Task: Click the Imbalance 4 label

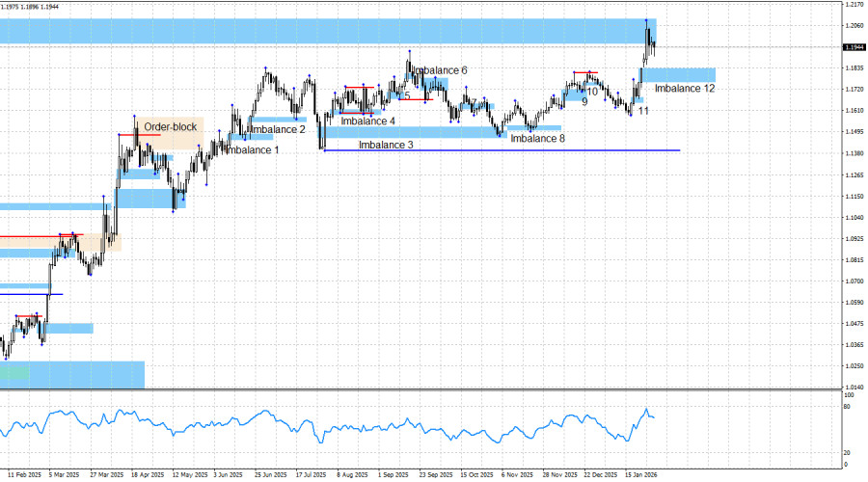Action: pyautogui.click(x=367, y=121)
